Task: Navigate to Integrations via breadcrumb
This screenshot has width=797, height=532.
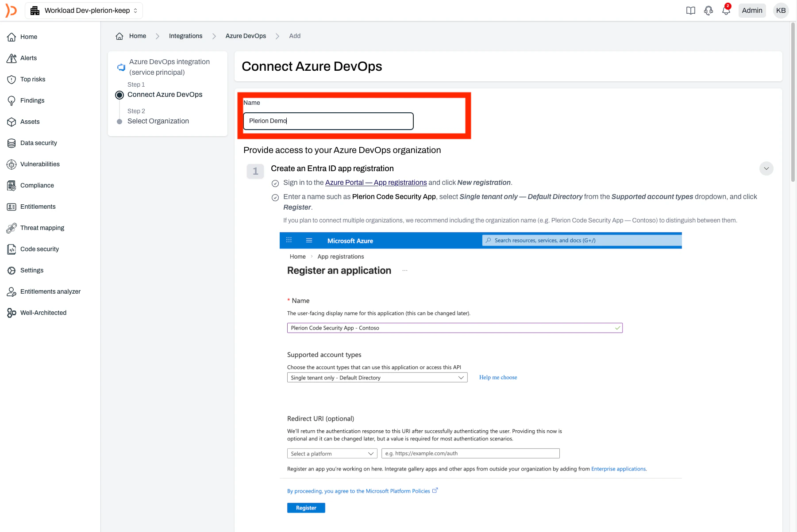Action: coord(185,36)
